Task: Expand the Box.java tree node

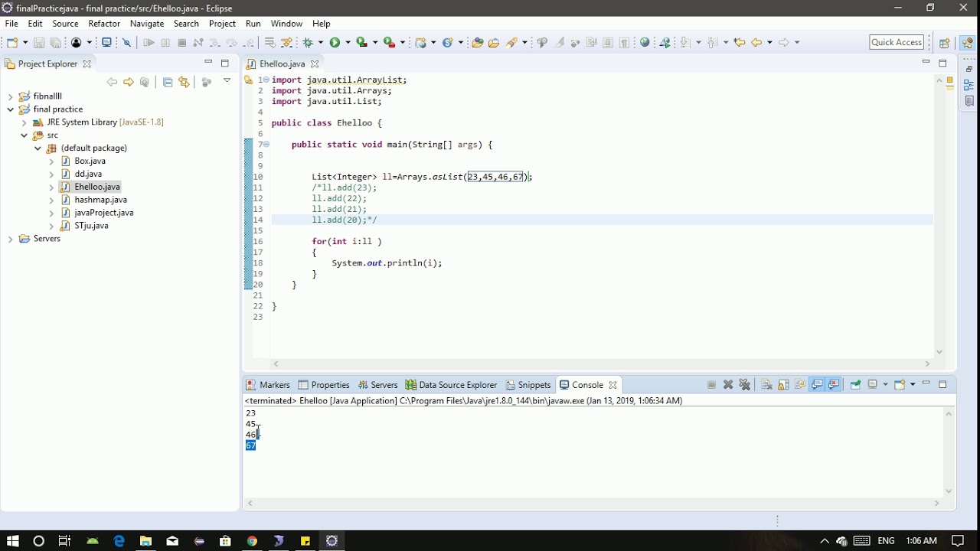Action: click(x=51, y=161)
